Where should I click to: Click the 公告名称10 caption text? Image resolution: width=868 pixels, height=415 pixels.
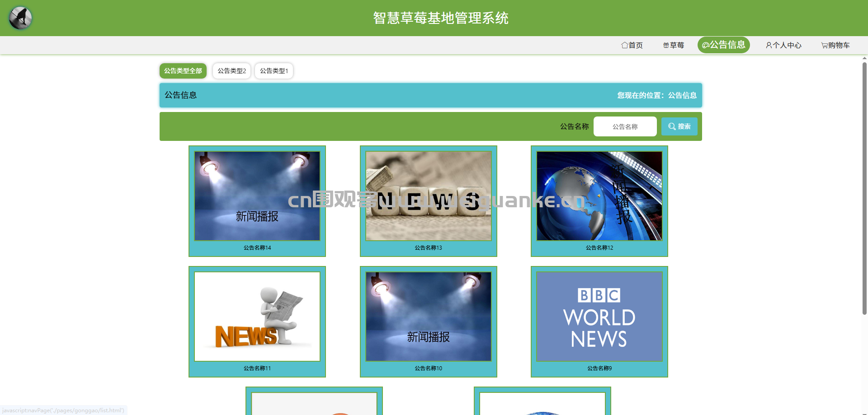click(429, 368)
